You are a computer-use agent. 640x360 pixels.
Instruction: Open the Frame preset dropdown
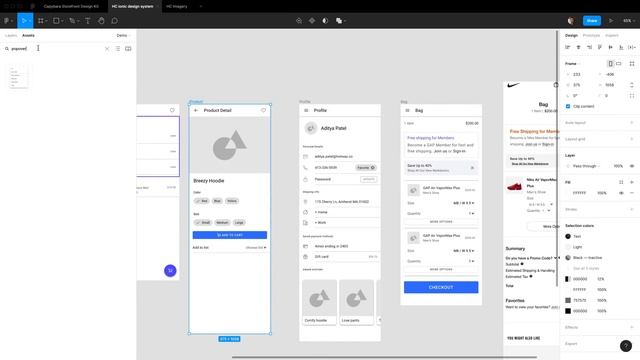tap(572, 64)
